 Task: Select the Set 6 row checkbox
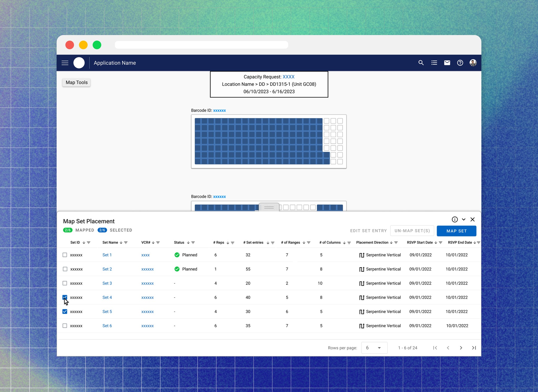tap(65, 326)
